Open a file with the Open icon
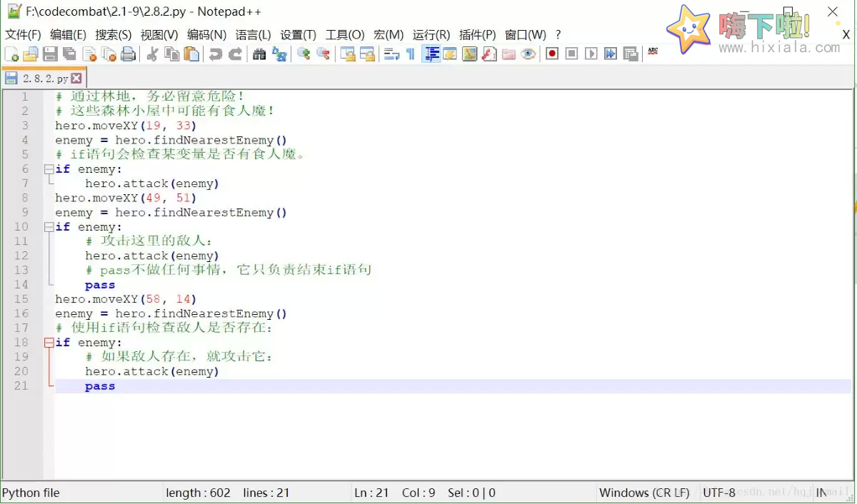 click(x=30, y=54)
